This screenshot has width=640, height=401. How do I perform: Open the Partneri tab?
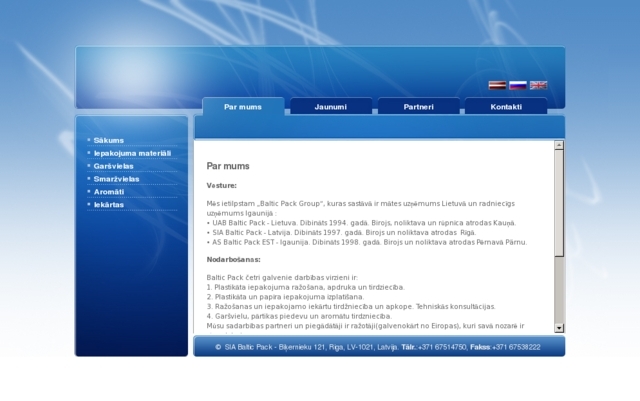tap(418, 107)
